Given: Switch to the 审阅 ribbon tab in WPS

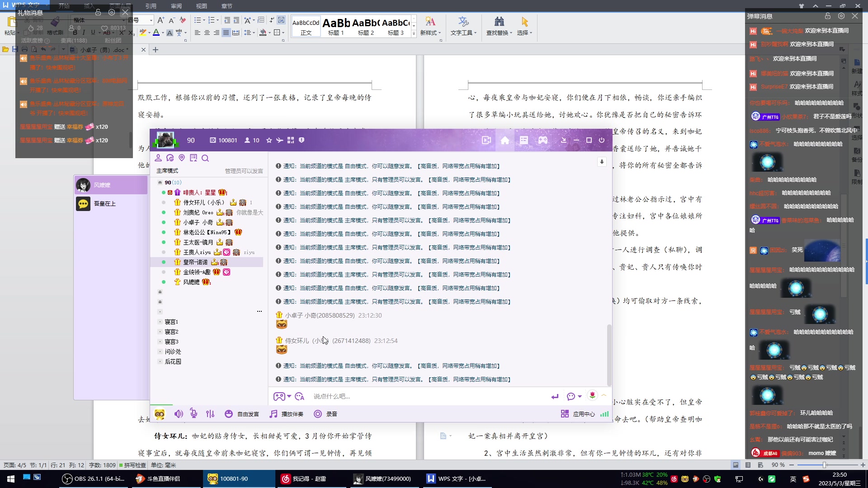Looking at the screenshot, I should tap(176, 6).
